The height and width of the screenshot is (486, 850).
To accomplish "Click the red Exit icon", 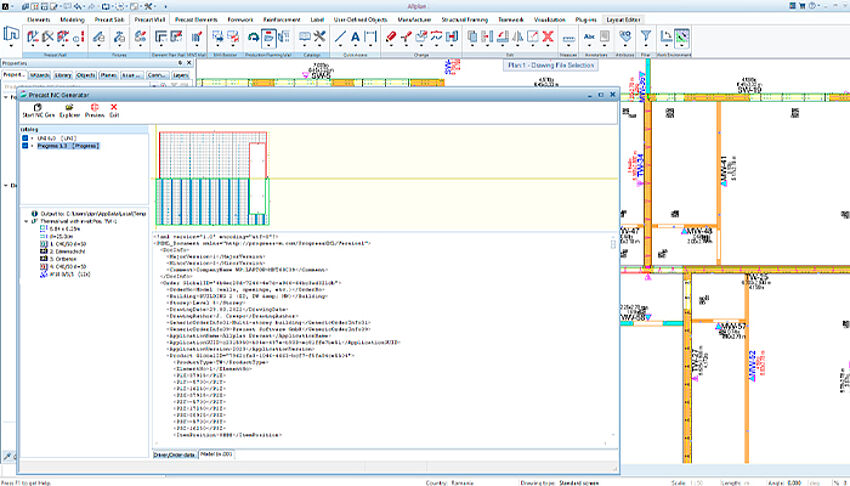I will pos(114,108).
